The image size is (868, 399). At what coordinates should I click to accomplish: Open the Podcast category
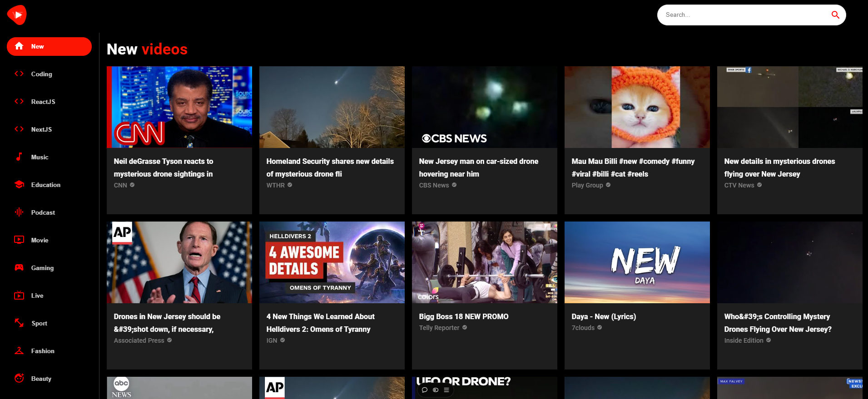(49, 212)
